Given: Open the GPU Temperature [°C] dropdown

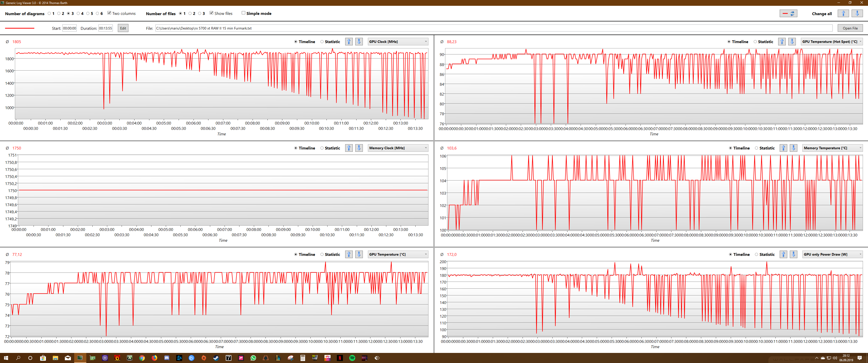Looking at the screenshot, I should point(398,255).
